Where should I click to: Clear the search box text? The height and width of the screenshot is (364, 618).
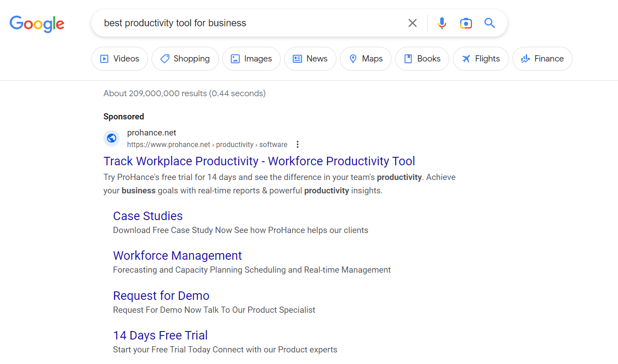(x=413, y=23)
